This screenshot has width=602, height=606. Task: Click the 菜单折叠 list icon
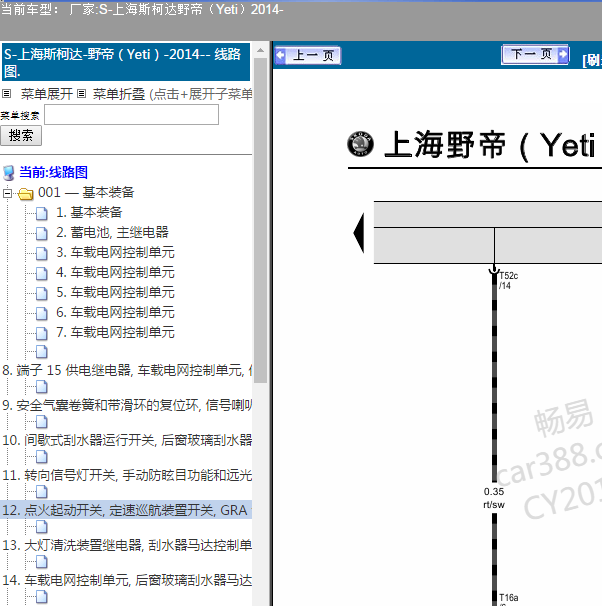(x=81, y=94)
